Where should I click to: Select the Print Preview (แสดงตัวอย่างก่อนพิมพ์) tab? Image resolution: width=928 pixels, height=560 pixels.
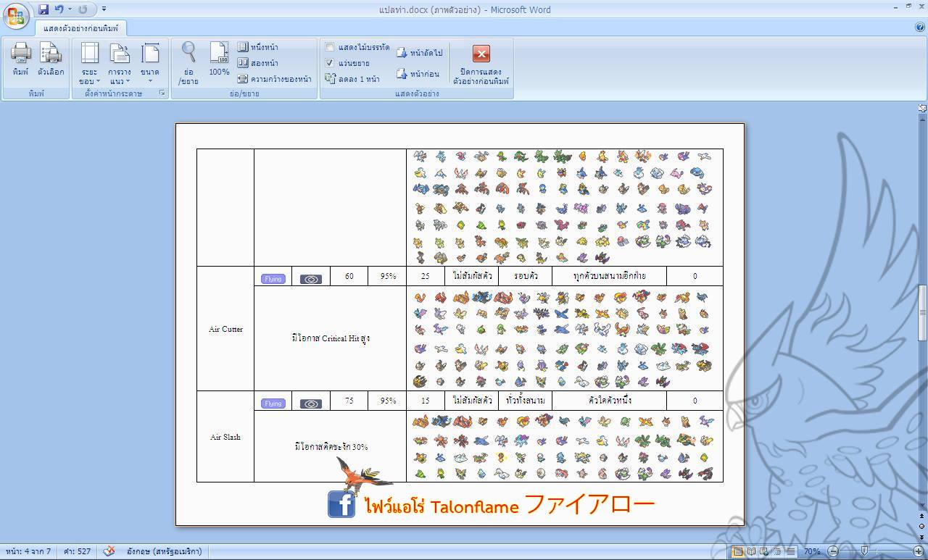tap(80, 28)
